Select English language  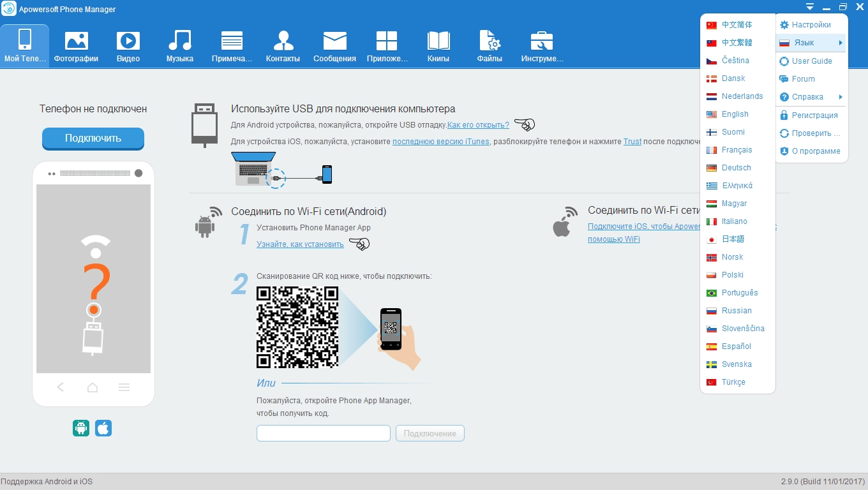(x=737, y=114)
